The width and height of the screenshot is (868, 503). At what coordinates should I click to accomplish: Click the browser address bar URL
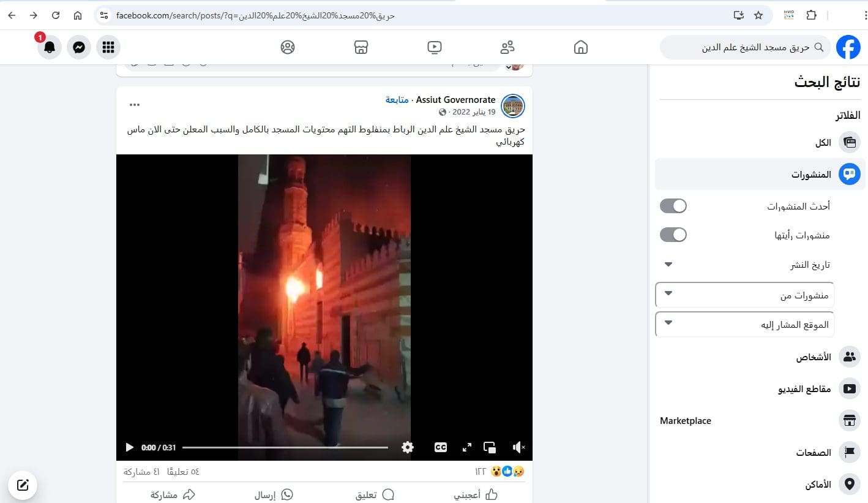point(256,15)
